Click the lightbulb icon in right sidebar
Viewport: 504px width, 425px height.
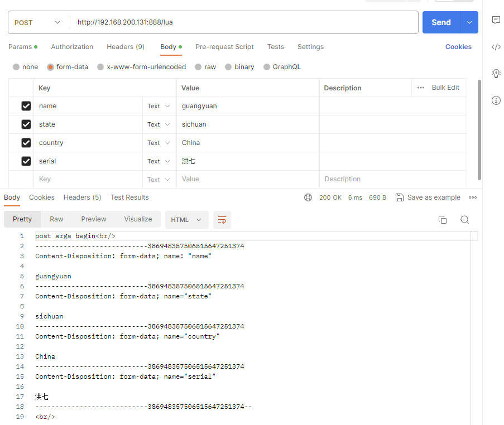click(496, 73)
